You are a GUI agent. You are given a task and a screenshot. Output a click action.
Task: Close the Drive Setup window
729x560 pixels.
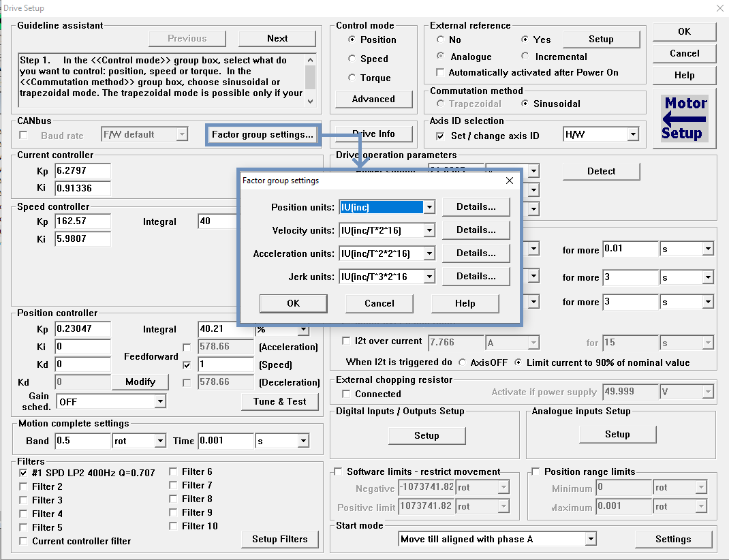tap(719, 8)
